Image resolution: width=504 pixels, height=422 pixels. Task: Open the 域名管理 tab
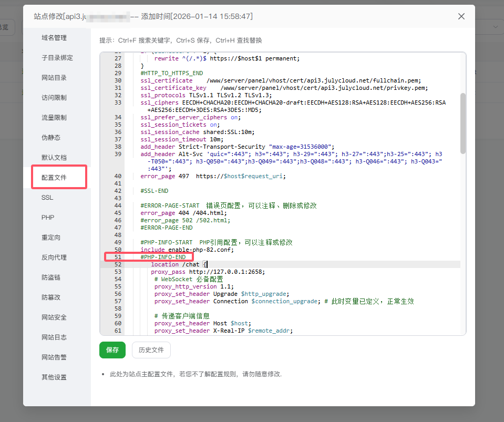click(x=54, y=38)
